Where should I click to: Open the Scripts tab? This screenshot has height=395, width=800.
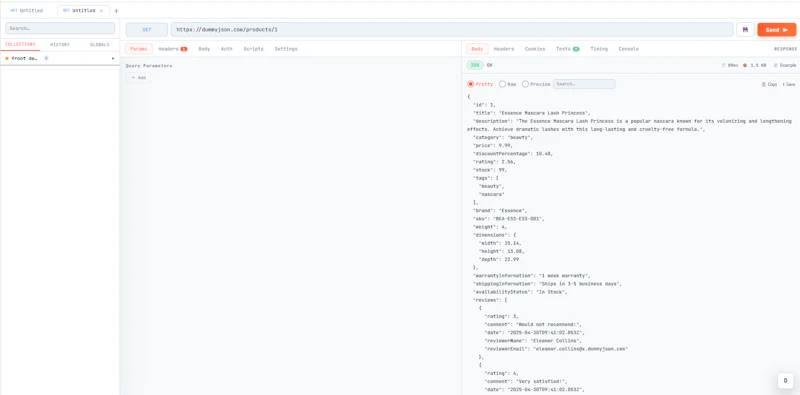pos(254,49)
